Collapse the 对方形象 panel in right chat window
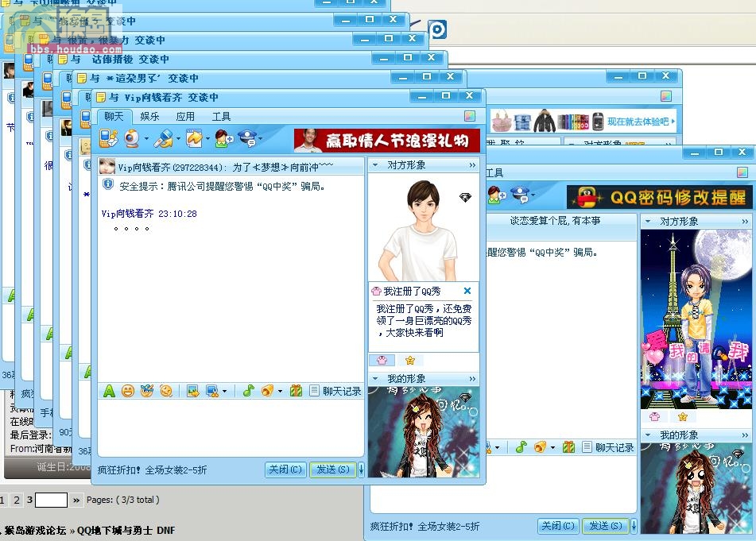 tap(648, 222)
